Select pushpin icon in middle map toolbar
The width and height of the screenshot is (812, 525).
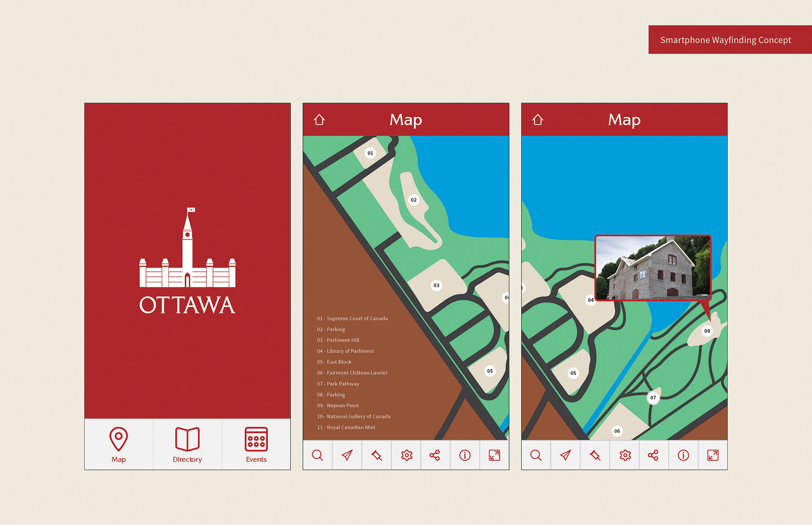pos(376,455)
